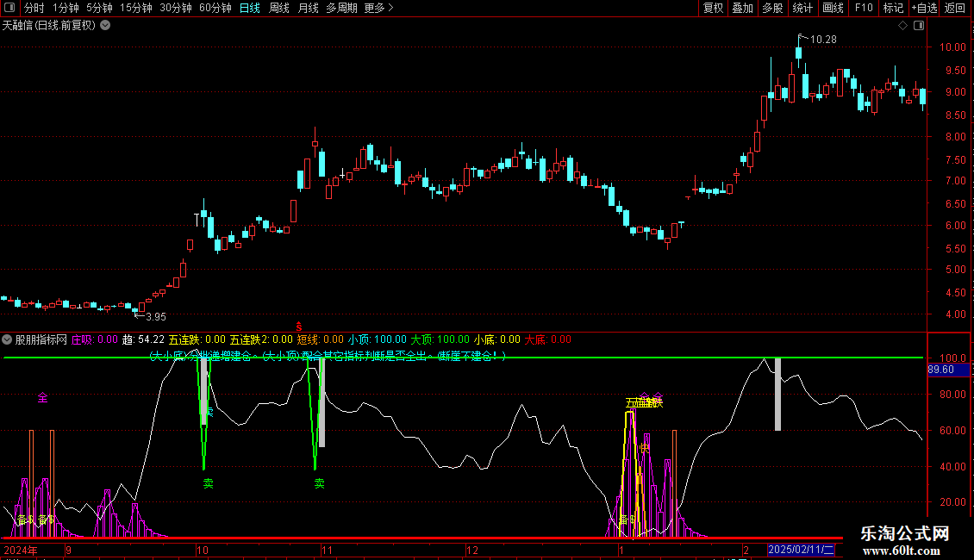Open the 复权 adjustment menu
974x560 pixels.
(713, 8)
